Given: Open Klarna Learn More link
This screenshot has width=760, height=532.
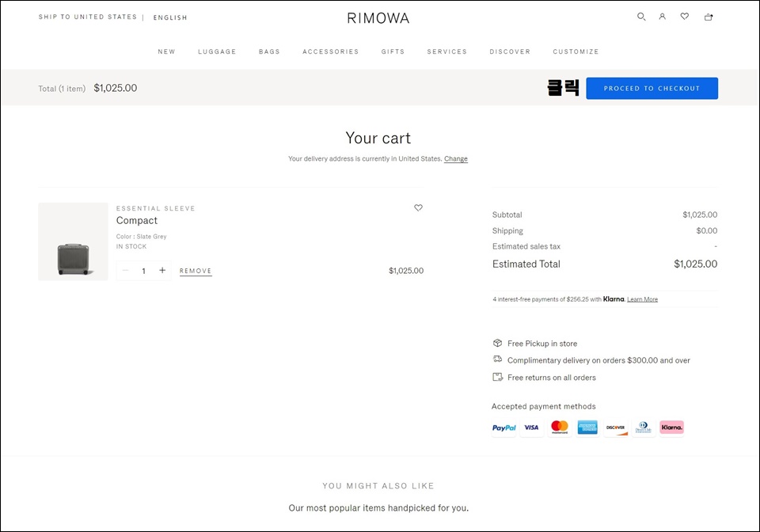Looking at the screenshot, I should tap(642, 299).
